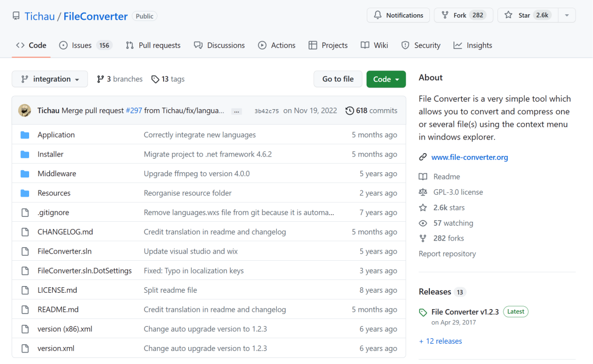Screen dimensions: 593x364
Task: Click the release tag icon beside v1.2.3
Action: pos(423,312)
